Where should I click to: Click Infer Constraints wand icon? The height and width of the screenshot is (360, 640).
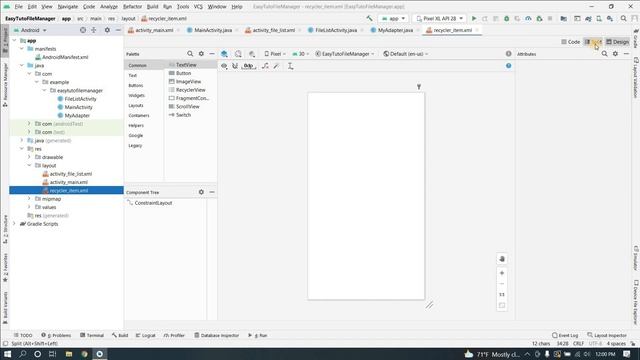pos(277,66)
